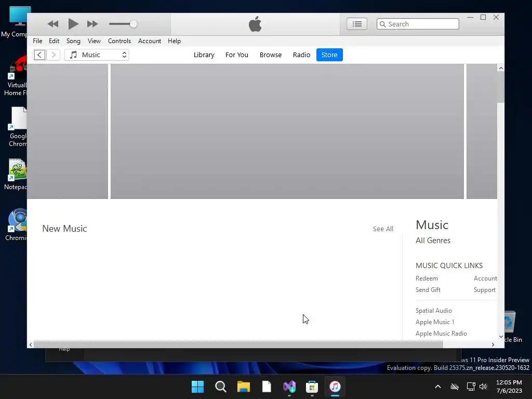Image resolution: width=532 pixels, height=399 pixels.
Task: Open Visual Studio from the taskbar
Action: pos(289,387)
